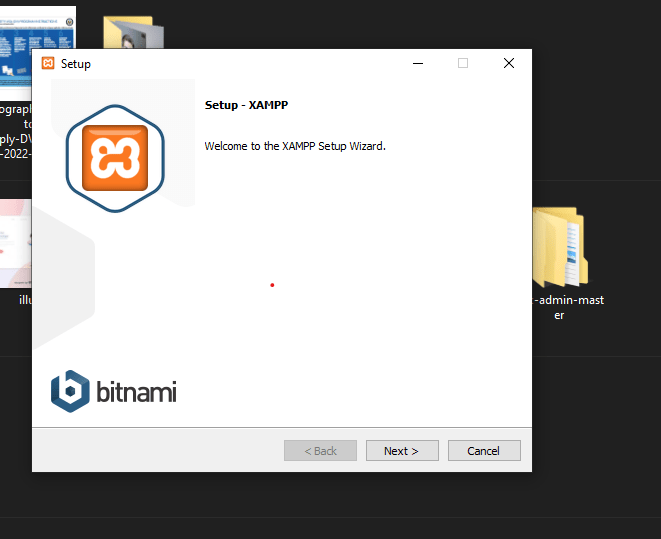
Task: Select the folder with photo thumbnail above dialog
Action: tap(133, 32)
